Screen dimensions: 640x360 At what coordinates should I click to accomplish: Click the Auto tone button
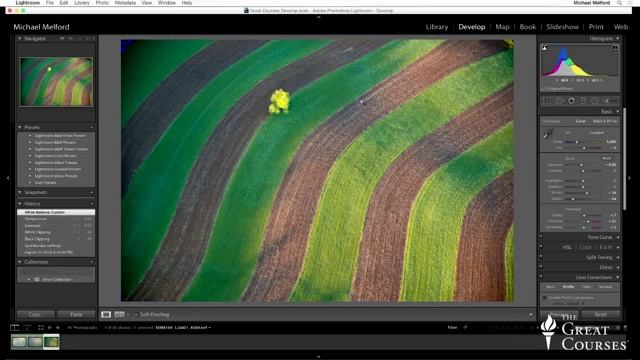tap(607, 158)
